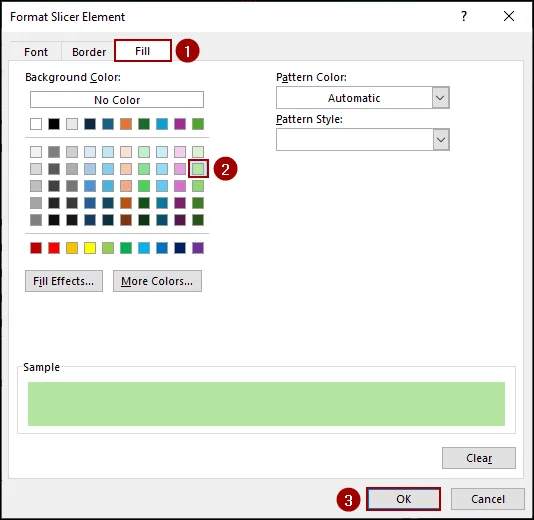Pick the yellow standard color swatch
This screenshot has height=520, width=534.
point(90,248)
